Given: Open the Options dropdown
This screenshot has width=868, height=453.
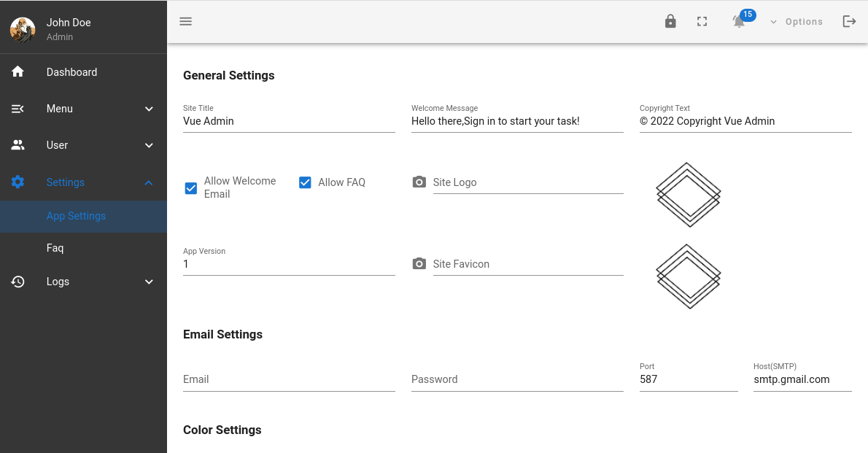Looking at the screenshot, I should point(797,22).
